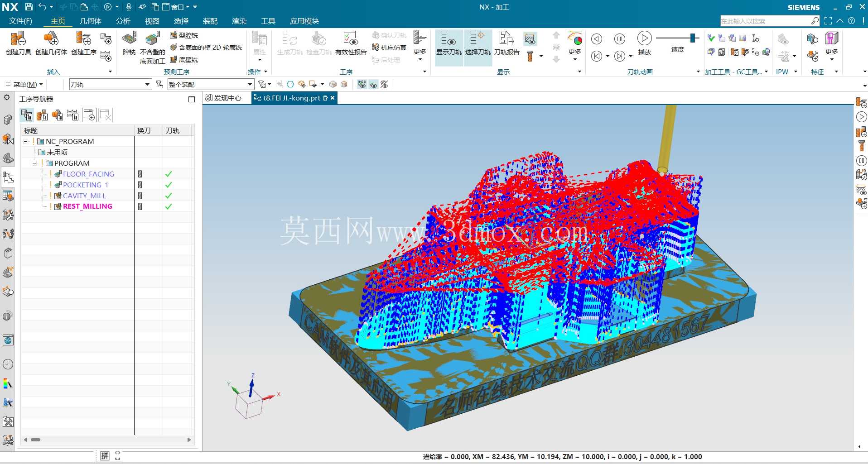Open the 菜单(M) dropdown menu
This screenshot has height=464, width=868.
coord(24,84)
